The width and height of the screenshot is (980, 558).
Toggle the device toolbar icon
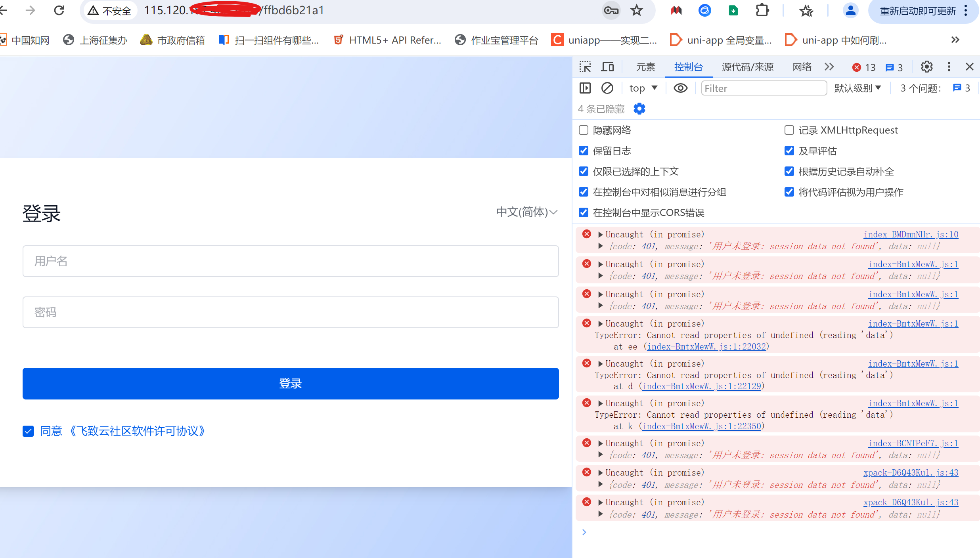(x=607, y=67)
